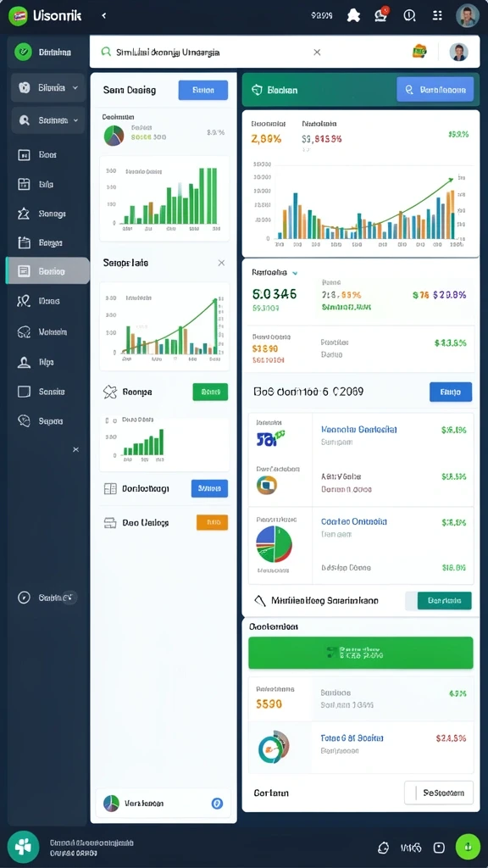Click the back chevron beside the Uisonrik logo
This screenshot has height=868, width=488.
coord(104,16)
